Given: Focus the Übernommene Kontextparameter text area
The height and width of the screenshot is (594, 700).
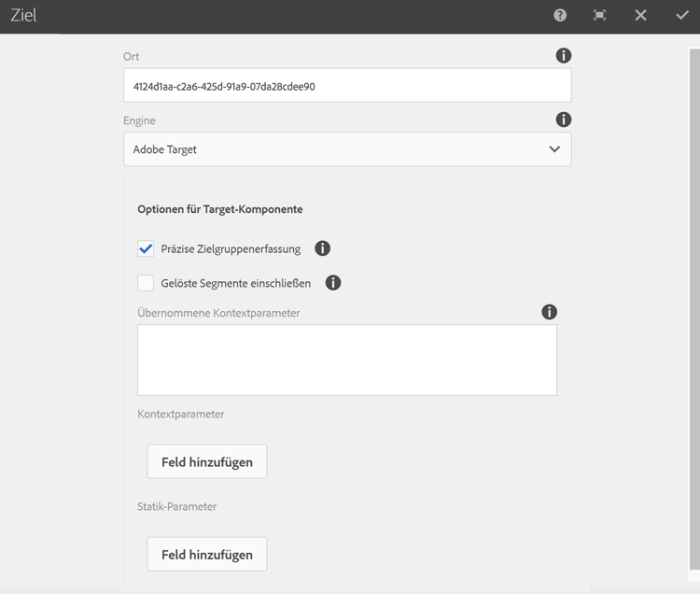Looking at the screenshot, I should (346, 360).
